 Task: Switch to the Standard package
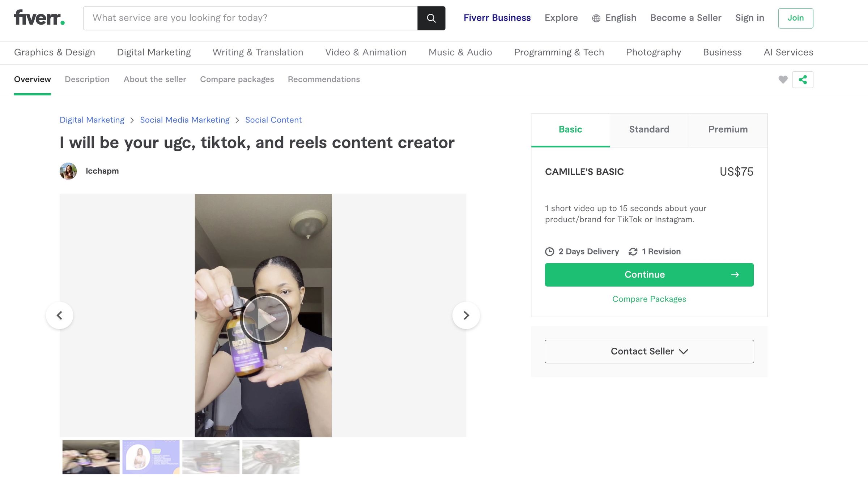point(649,129)
